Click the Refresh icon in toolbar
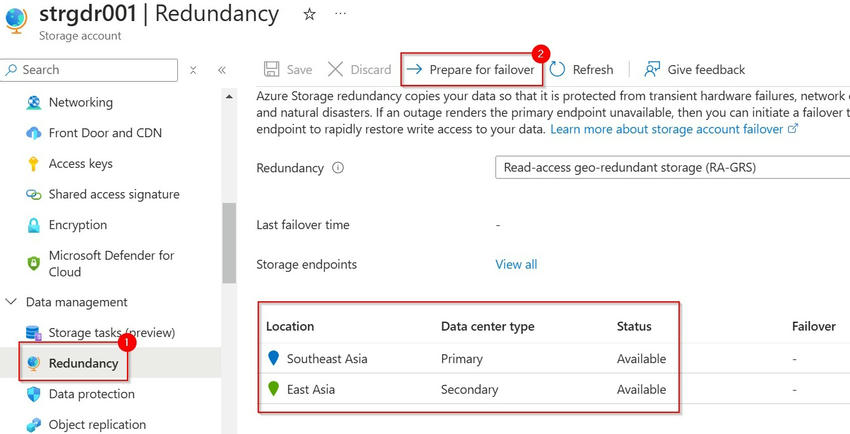 (558, 69)
